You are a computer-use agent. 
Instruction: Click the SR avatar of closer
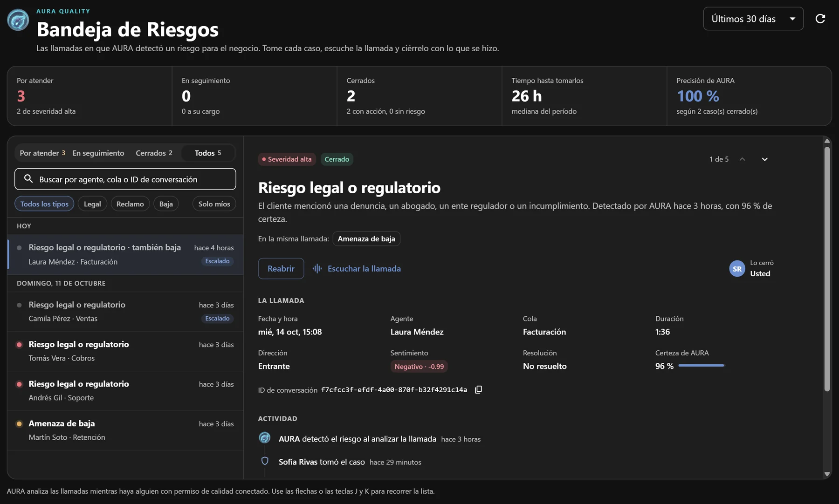coord(737,268)
